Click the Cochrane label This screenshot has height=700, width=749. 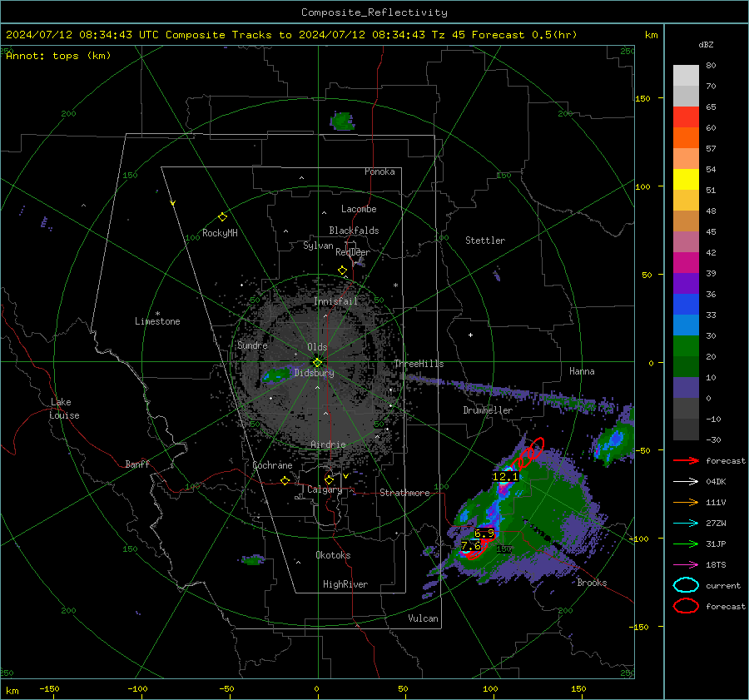click(272, 465)
